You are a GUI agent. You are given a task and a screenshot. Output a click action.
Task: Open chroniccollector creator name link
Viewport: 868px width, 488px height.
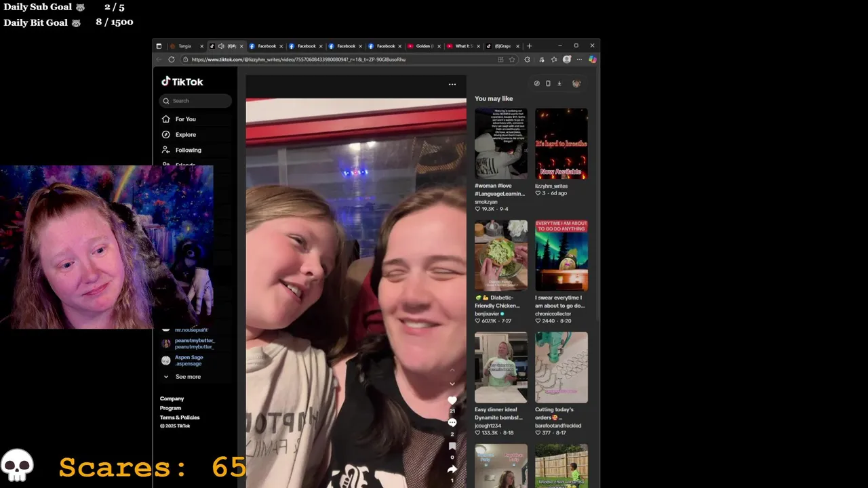coord(553,314)
